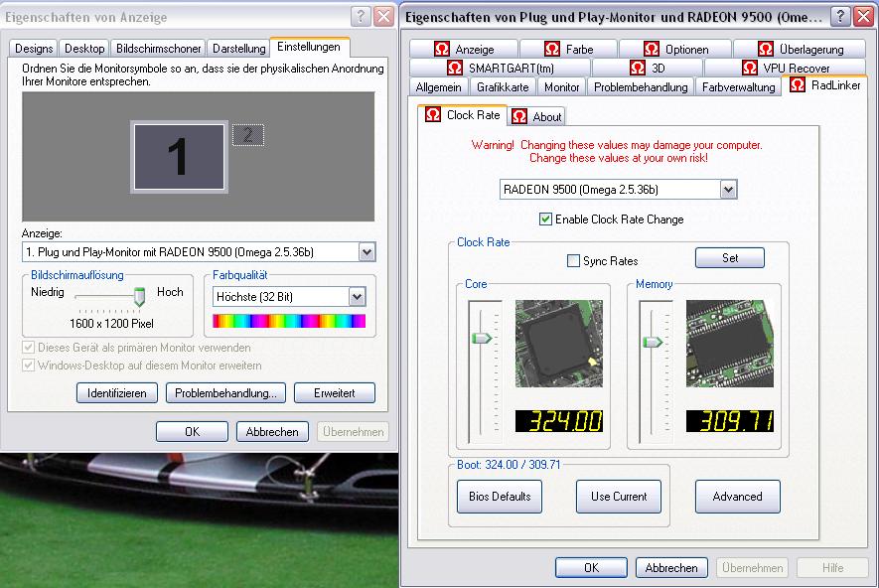The width and height of the screenshot is (879, 588).
Task: Select the Darstellung tab
Action: point(238,49)
